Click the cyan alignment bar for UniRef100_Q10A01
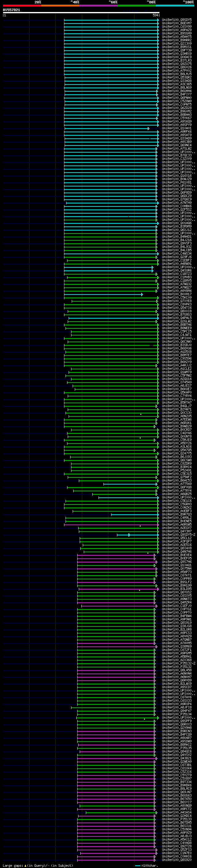The image size is (197, 868). click(x=107, y=128)
